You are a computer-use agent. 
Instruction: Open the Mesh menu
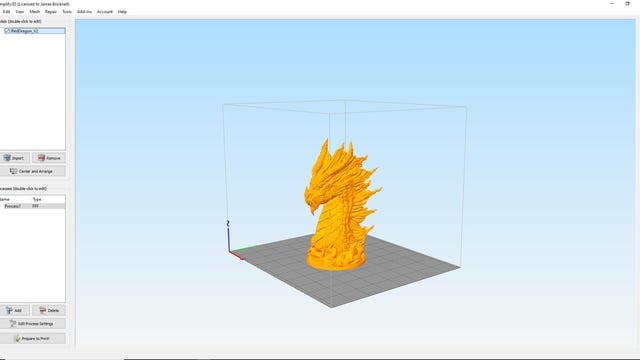35,12
